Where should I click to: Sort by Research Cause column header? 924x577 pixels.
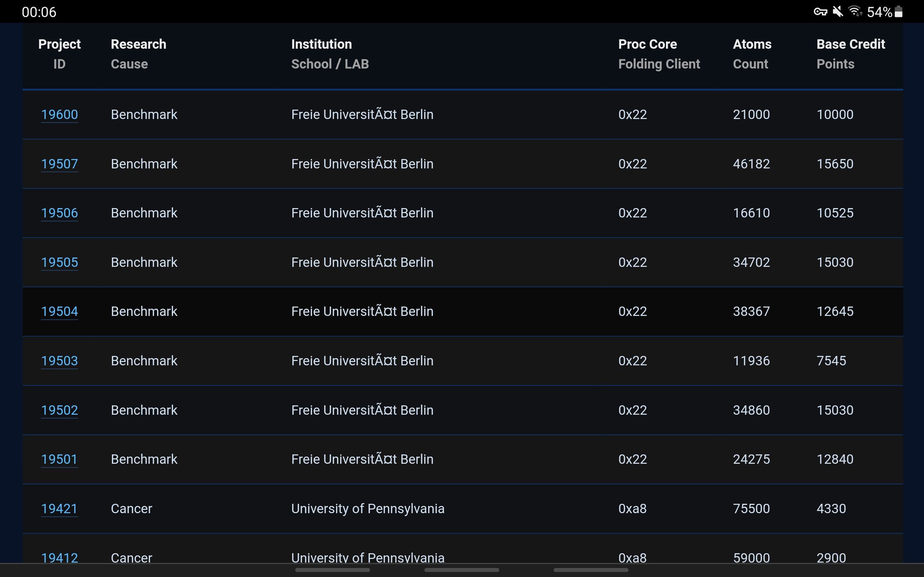click(138, 54)
